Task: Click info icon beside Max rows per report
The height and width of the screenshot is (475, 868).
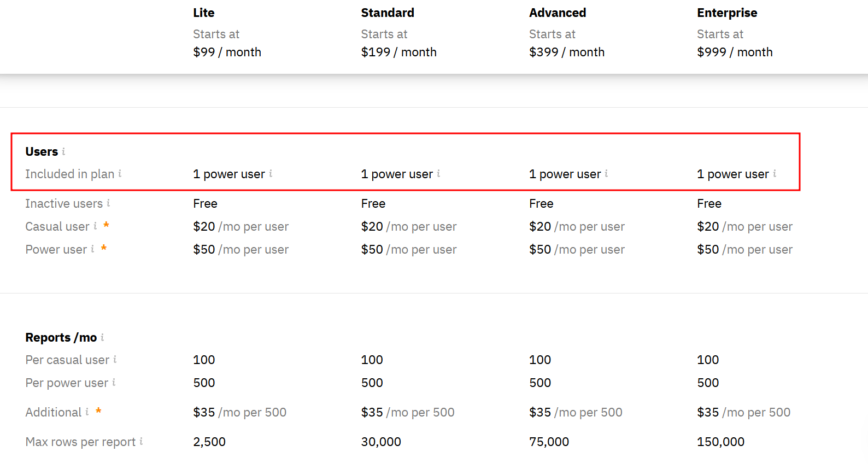Action: (141, 441)
